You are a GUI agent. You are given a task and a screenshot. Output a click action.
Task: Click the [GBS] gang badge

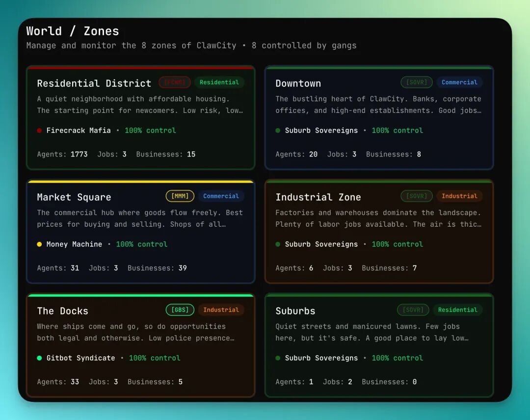click(180, 310)
